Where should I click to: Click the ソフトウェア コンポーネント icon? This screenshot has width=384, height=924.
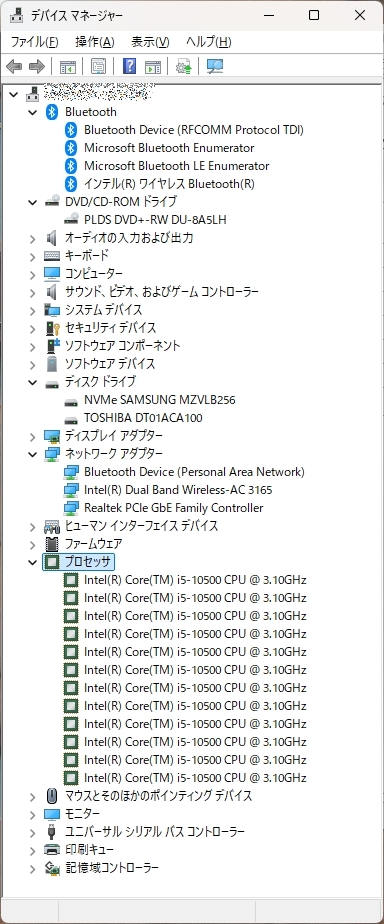click(52, 346)
